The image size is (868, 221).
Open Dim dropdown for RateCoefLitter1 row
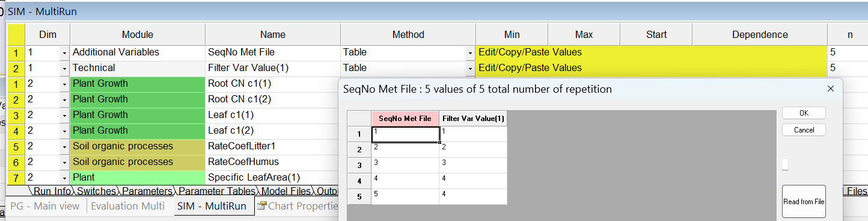click(x=64, y=147)
